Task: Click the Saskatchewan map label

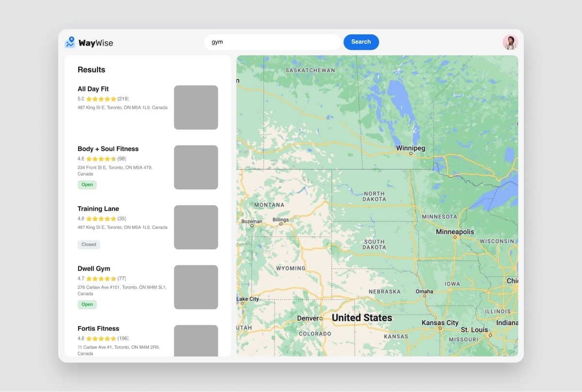Action: pos(310,70)
